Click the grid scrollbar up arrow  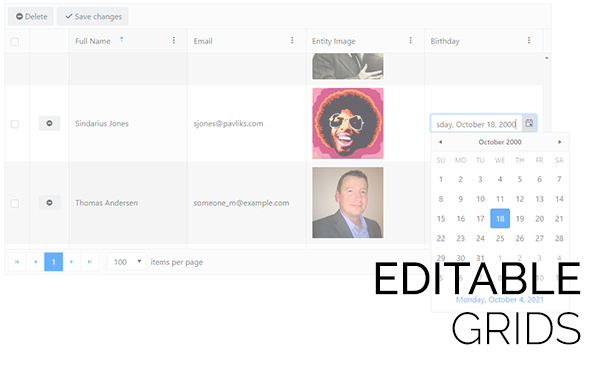click(547, 58)
